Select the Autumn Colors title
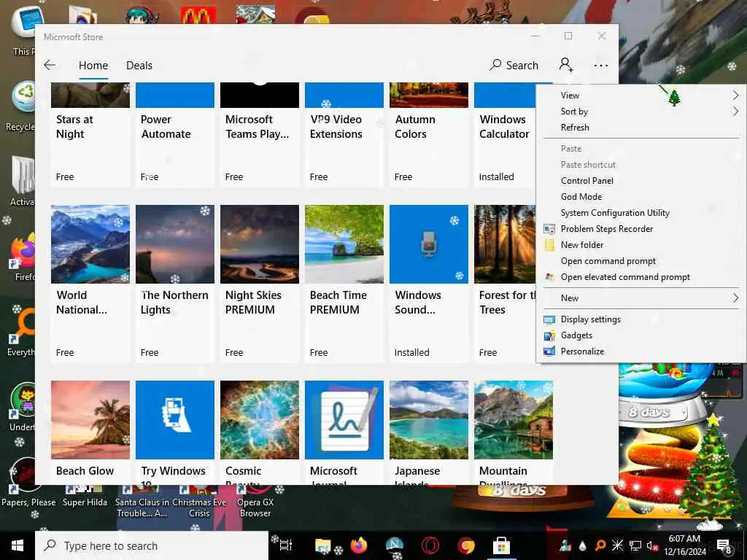 414,127
